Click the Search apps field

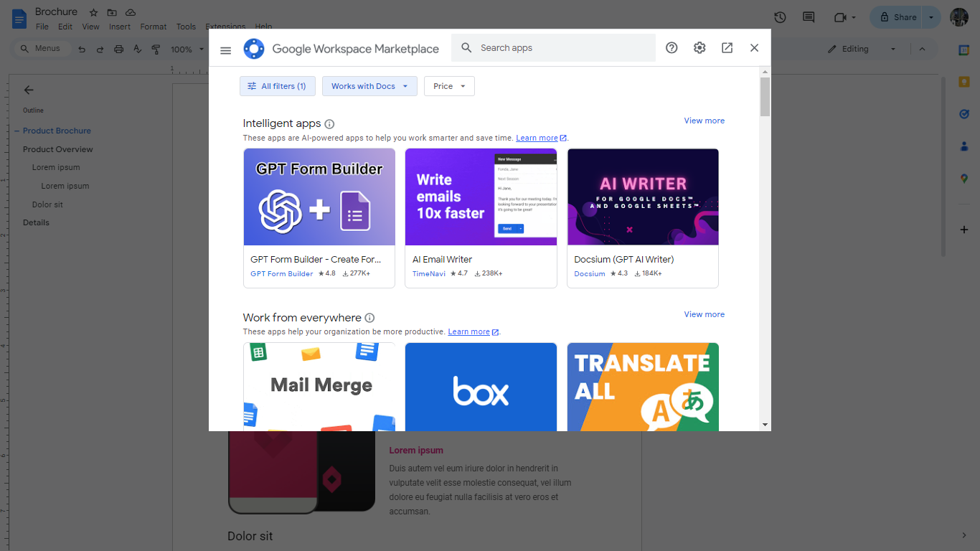[x=553, y=48]
